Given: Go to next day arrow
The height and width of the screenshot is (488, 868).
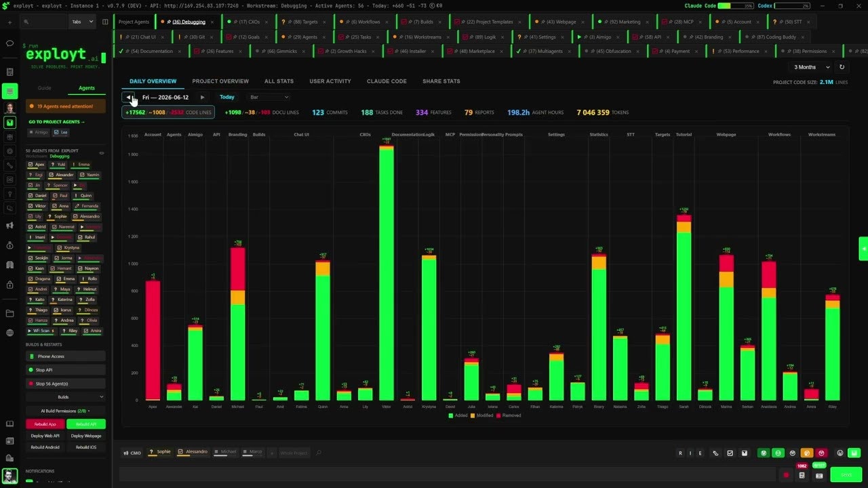Looking at the screenshot, I should pyautogui.click(x=202, y=98).
